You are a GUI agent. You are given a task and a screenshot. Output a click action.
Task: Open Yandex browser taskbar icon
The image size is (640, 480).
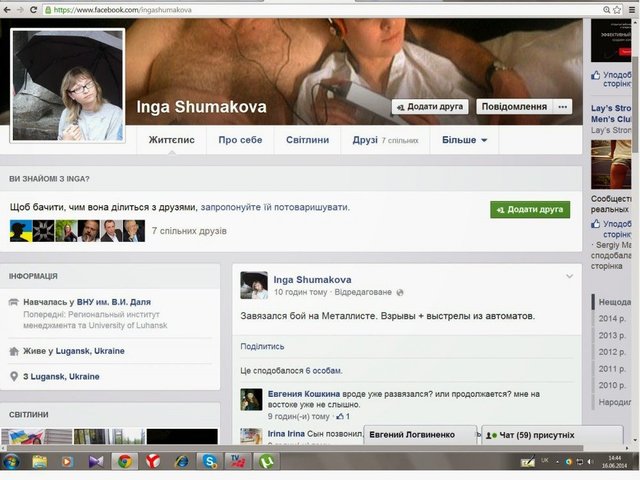pos(153,462)
